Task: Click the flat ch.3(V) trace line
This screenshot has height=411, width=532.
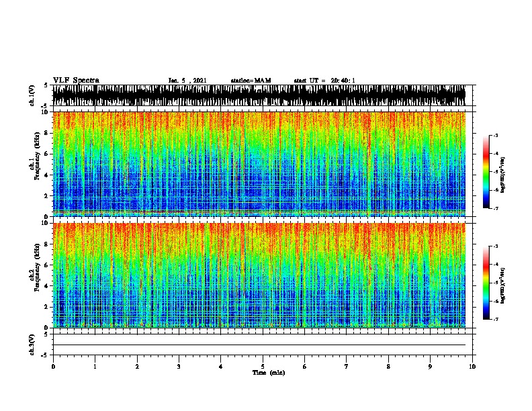Action: 259,345
